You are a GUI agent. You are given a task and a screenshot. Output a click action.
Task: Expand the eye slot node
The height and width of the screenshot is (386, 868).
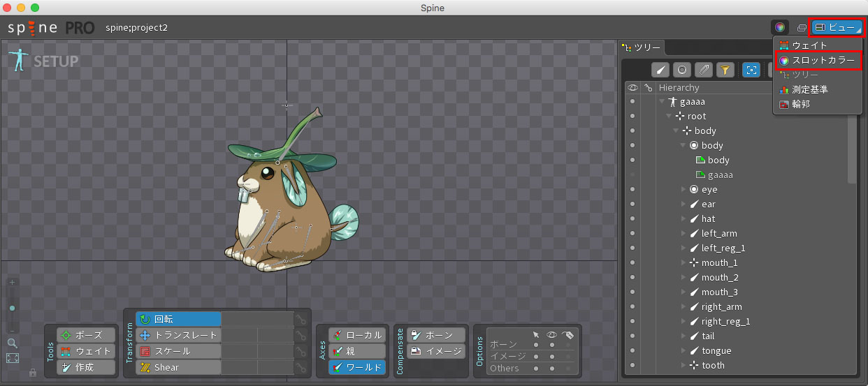(x=683, y=190)
